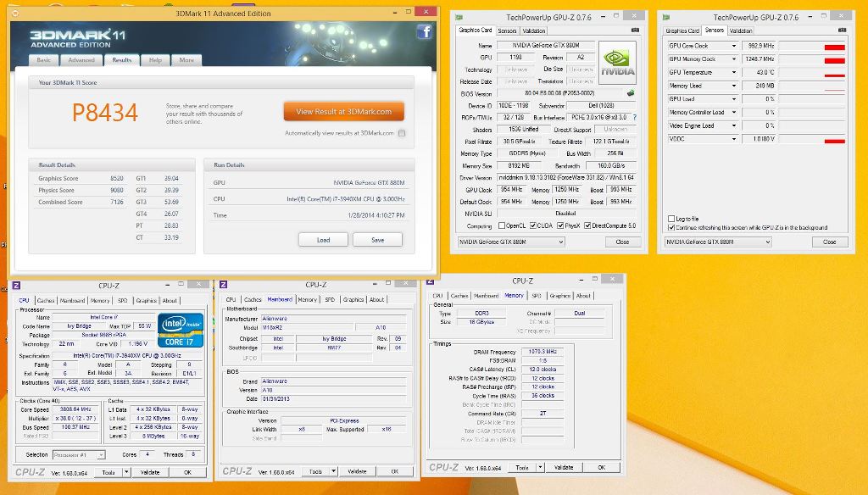
Task: Toggle Continue refreshing in background checkbox
Action: click(671, 227)
